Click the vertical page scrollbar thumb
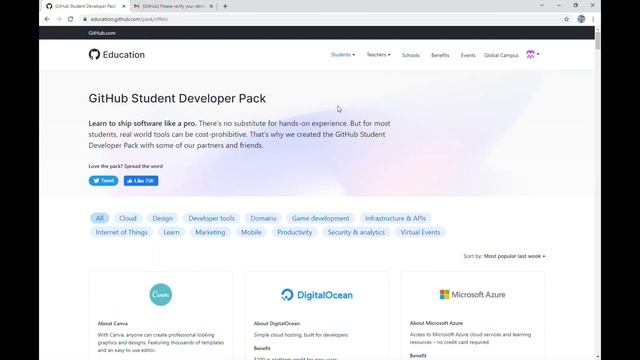Image resolution: width=640 pixels, height=360 pixels. (598, 41)
